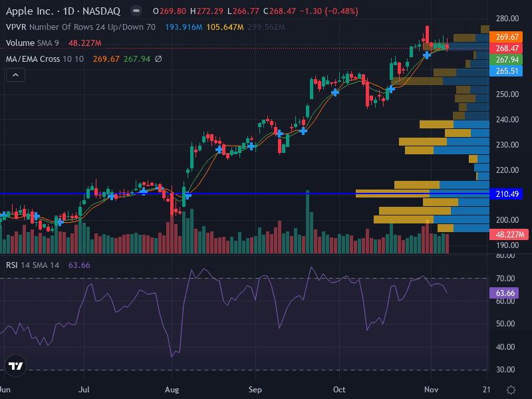Click the L266.77 low value in header
Image resolution: width=532 pixels, height=399 pixels.
pyautogui.click(x=243, y=11)
